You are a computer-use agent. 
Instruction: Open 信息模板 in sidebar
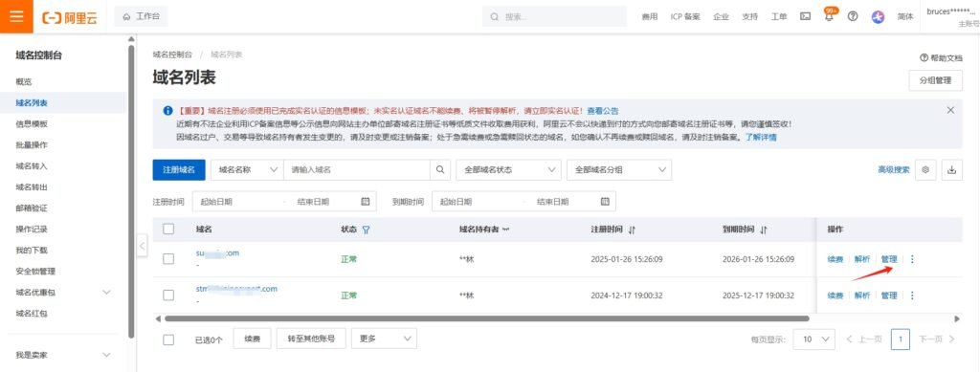click(x=32, y=124)
